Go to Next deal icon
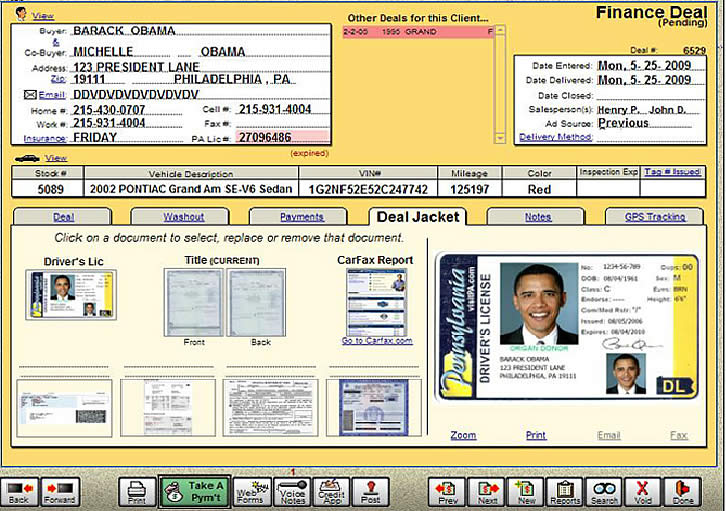The width and height of the screenshot is (726, 511). coord(486,492)
